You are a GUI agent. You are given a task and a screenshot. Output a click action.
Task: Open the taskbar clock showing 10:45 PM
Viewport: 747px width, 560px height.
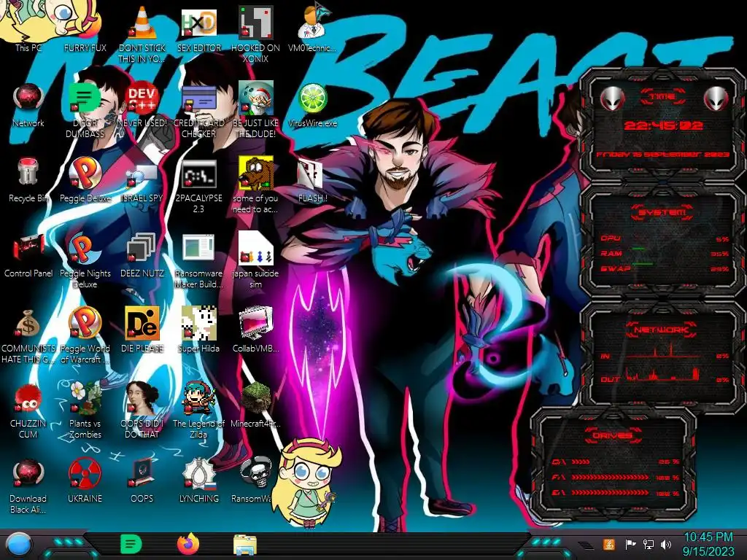click(708, 544)
